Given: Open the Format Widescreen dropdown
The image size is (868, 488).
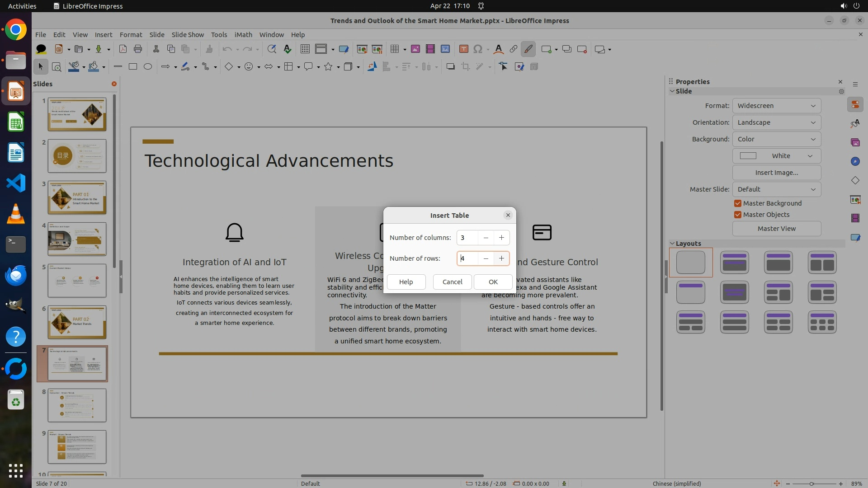Looking at the screenshot, I should pyautogui.click(x=776, y=106).
